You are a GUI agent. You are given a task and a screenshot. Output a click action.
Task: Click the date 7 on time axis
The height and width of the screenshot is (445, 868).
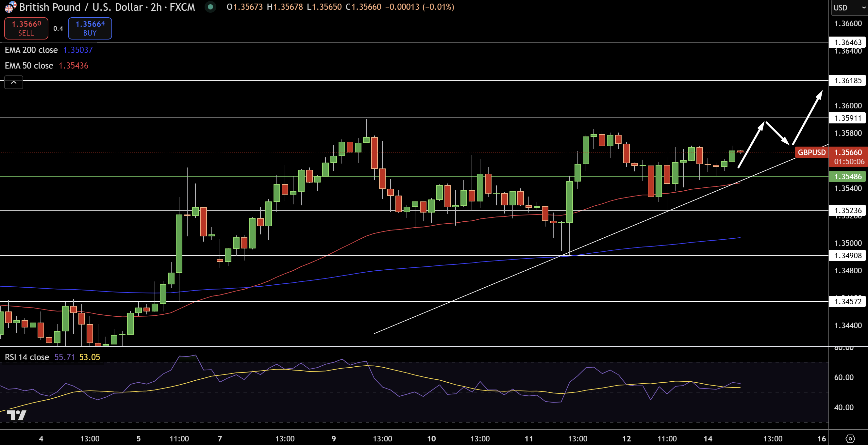point(220,438)
